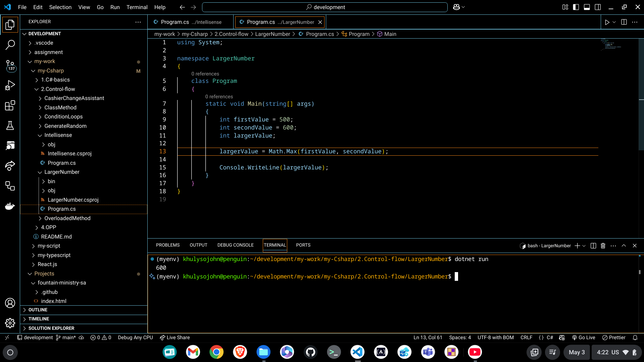Open the Manage gear icon
The height and width of the screenshot is (362, 644).
point(10,323)
